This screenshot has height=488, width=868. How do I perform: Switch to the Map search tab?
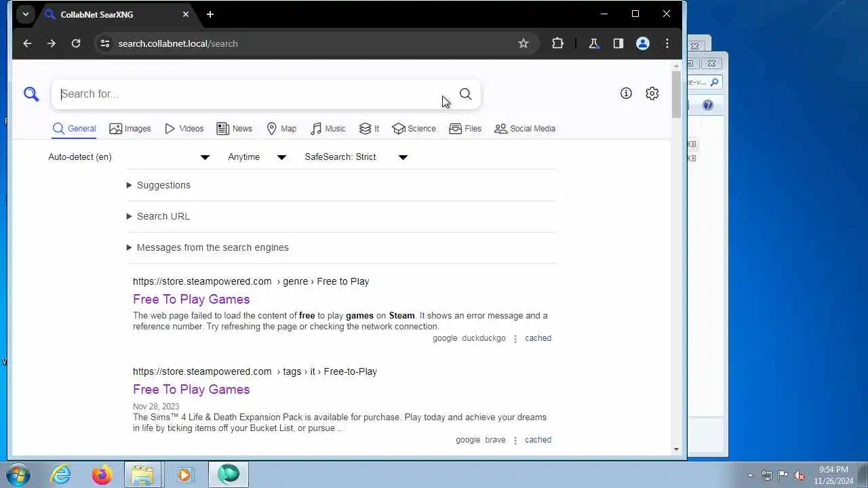pos(281,128)
